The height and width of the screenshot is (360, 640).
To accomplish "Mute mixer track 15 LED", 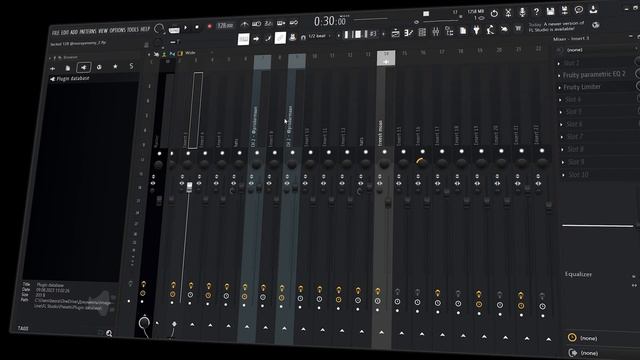I will point(403,152).
